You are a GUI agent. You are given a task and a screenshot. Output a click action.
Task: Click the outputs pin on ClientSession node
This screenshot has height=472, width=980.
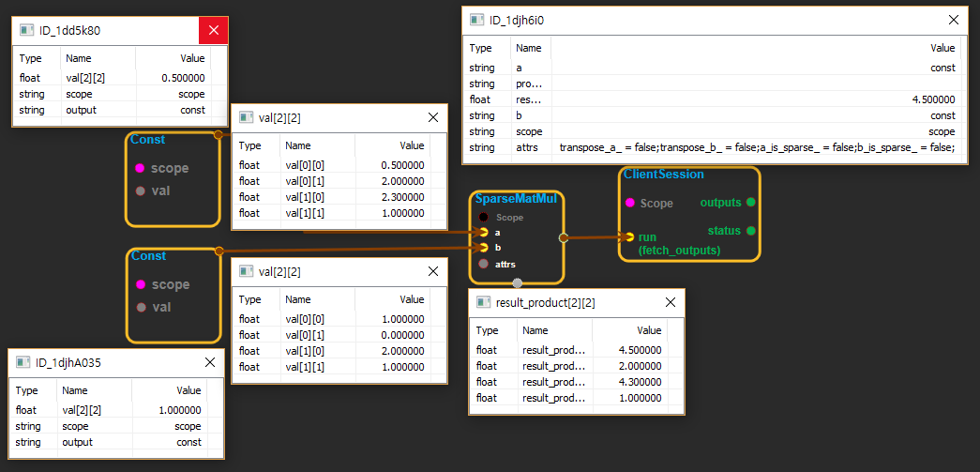pyautogui.click(x=750, y=203)
